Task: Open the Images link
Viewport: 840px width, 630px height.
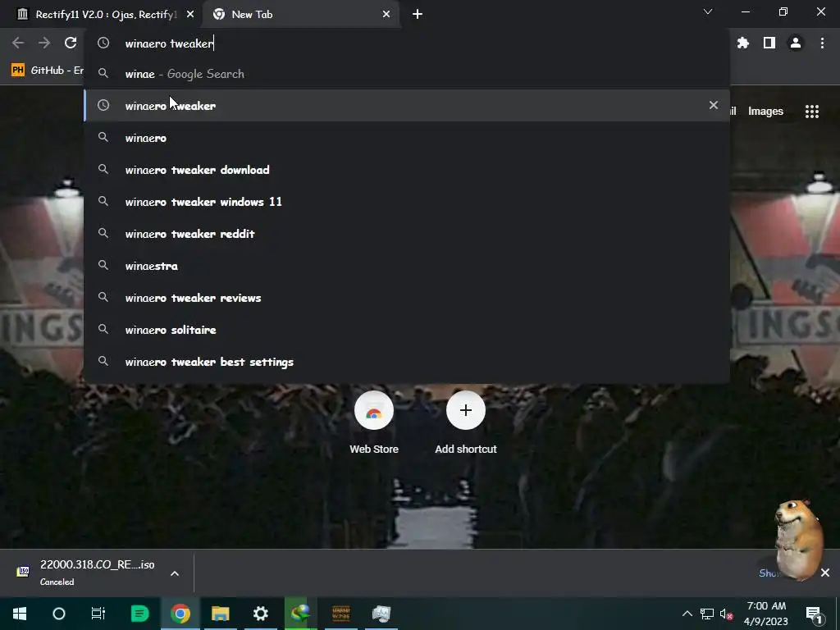Action: (765, 112)
